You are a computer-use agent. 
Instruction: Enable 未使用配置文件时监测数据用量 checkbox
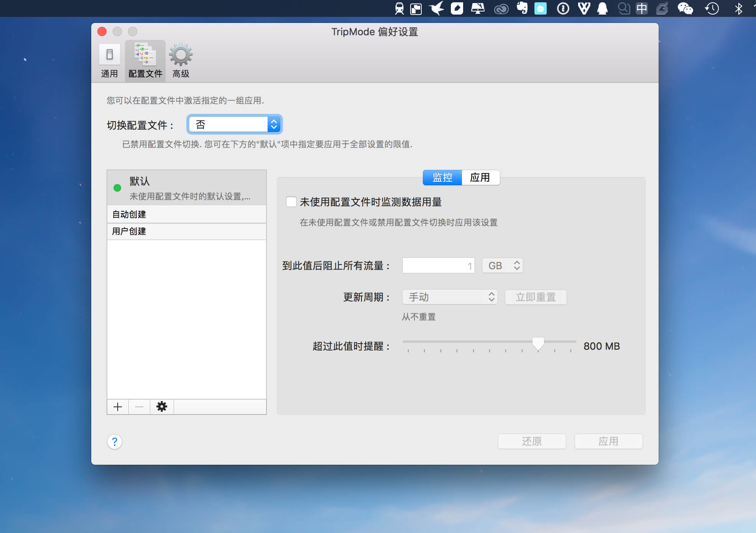click(x=291, y=202)
